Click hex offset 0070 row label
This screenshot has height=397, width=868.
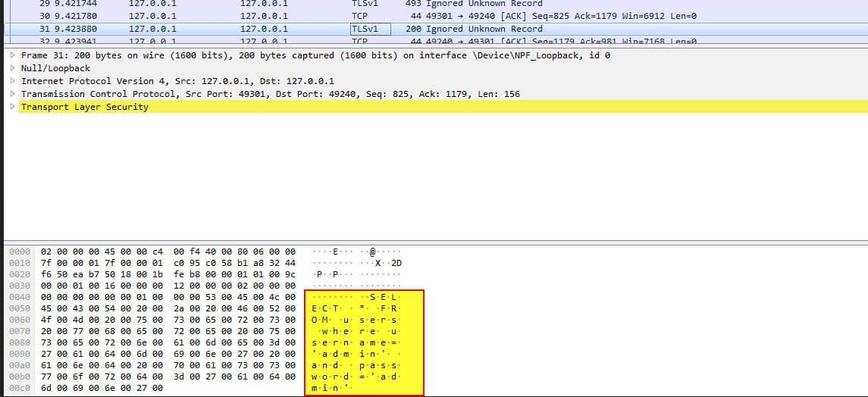[x=19, y=331]
